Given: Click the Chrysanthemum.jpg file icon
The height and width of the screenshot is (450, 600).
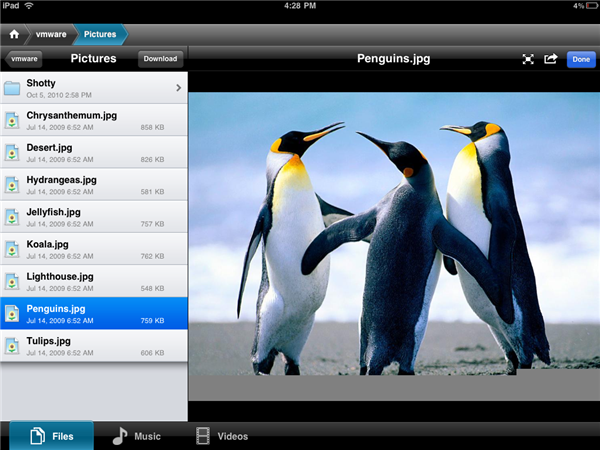Looking at the screenshot, I should (x=12, y=120).
